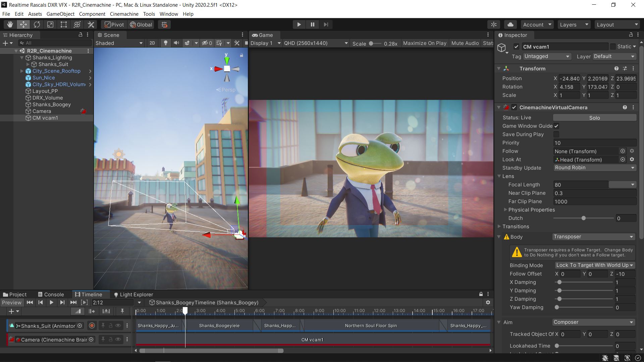The height and width of the screenshot is (362, 644).
Task: Toggle Global handle rotation
Action: (141, 24)
